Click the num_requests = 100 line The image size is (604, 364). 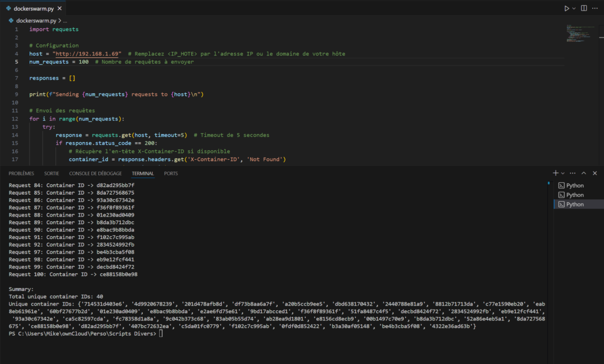click(x=59, y=61)
